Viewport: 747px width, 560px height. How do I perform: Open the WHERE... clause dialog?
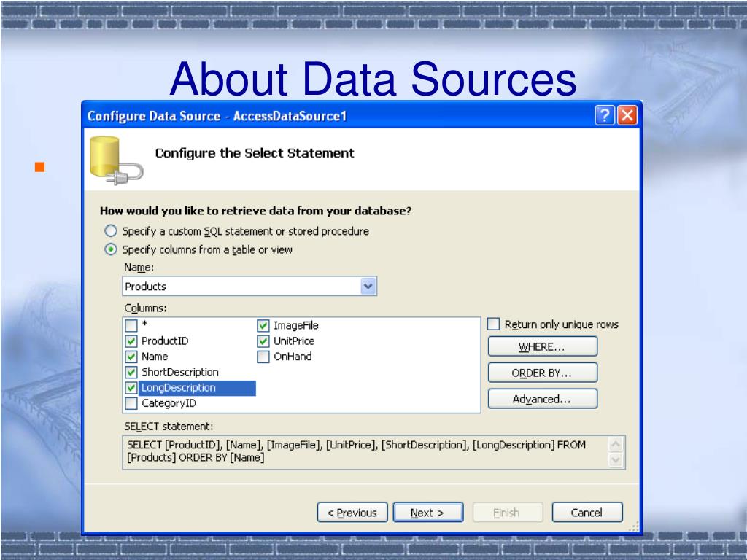pos(542,346)
